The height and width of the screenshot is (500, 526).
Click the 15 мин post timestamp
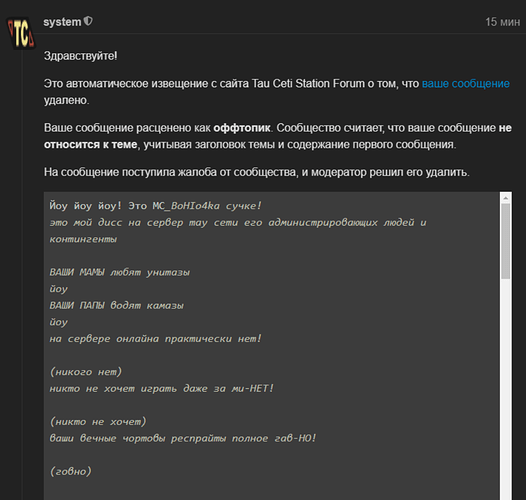tap(503, 22)
